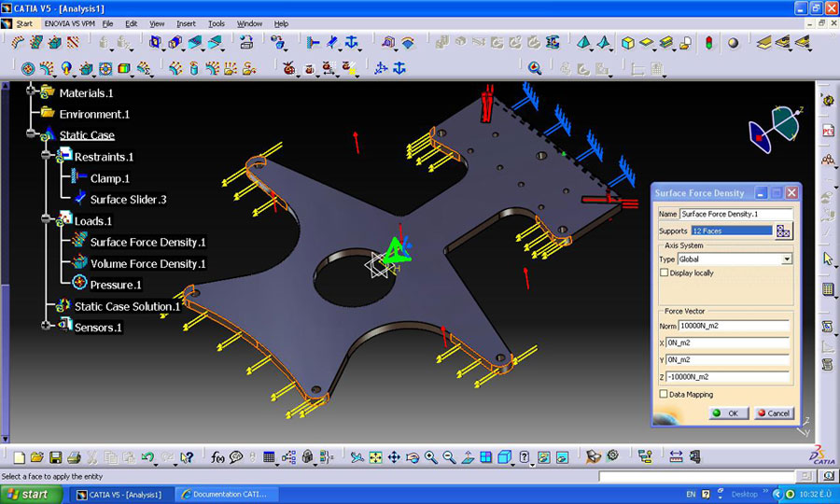Click the Z force field -10000N_m2

point(727,377)
